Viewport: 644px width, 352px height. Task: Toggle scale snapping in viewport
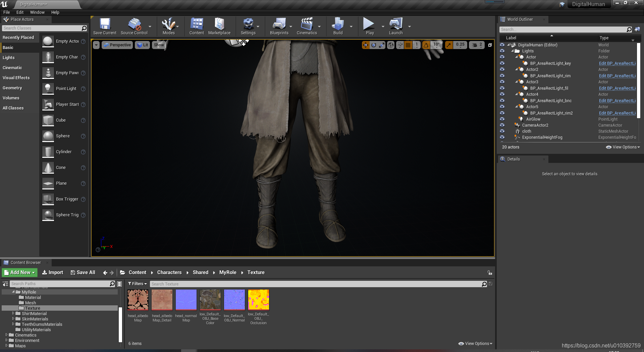(x=449, y=45)
